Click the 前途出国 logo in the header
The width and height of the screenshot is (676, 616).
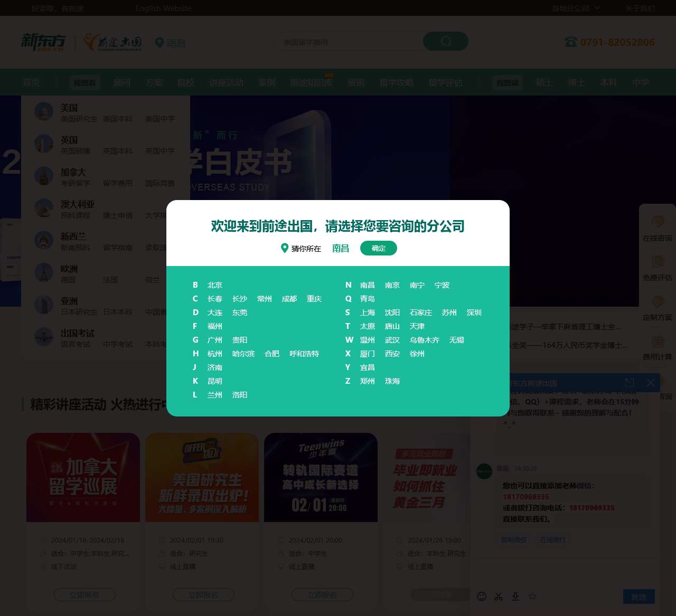pos(112,42)
